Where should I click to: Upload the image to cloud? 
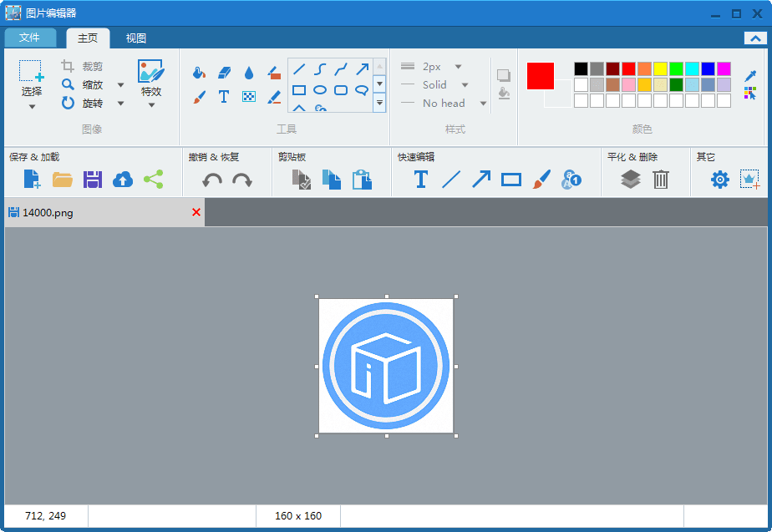[x=123, y=180]
